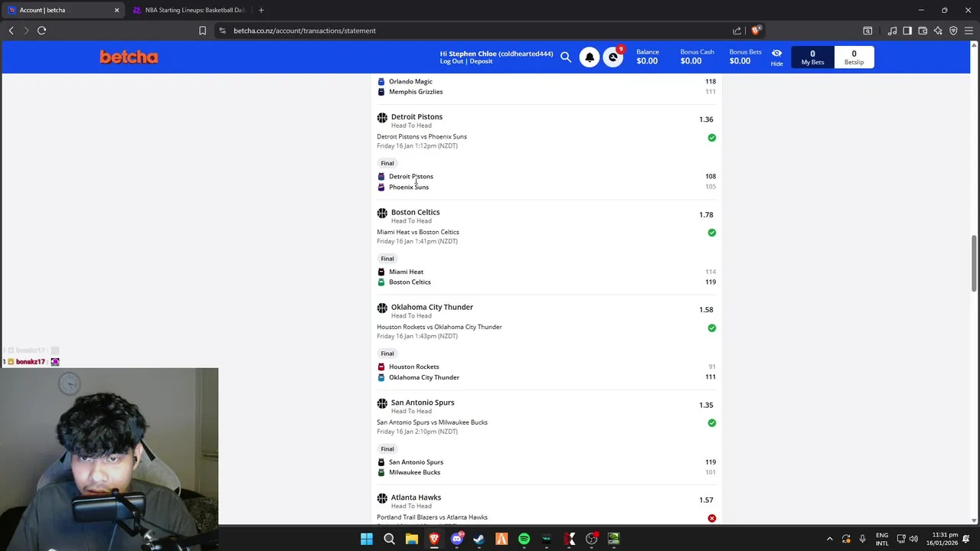Click the Milwaukee Bucks team row
The width and height of the screenshot is (980, 551).
(547, 472)
